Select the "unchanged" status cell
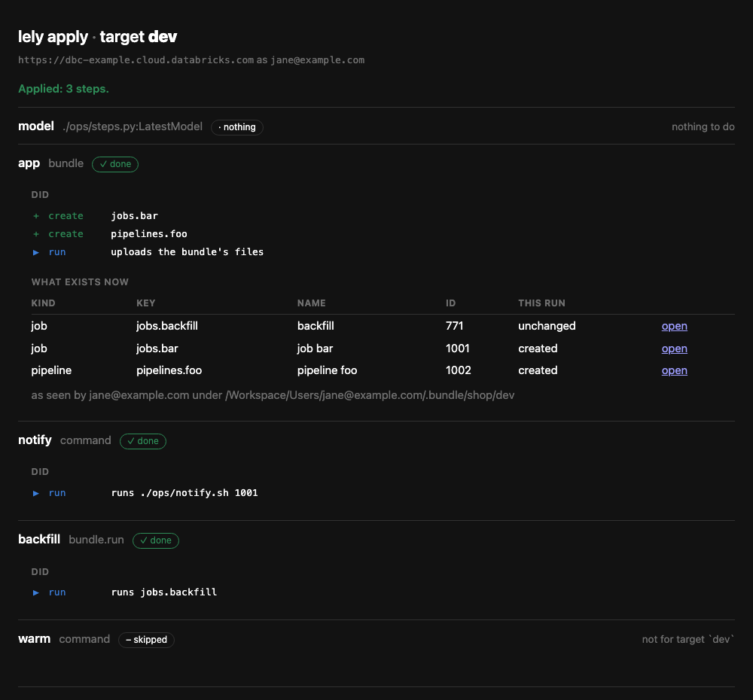753x700 pixels. tap(547, 326)
